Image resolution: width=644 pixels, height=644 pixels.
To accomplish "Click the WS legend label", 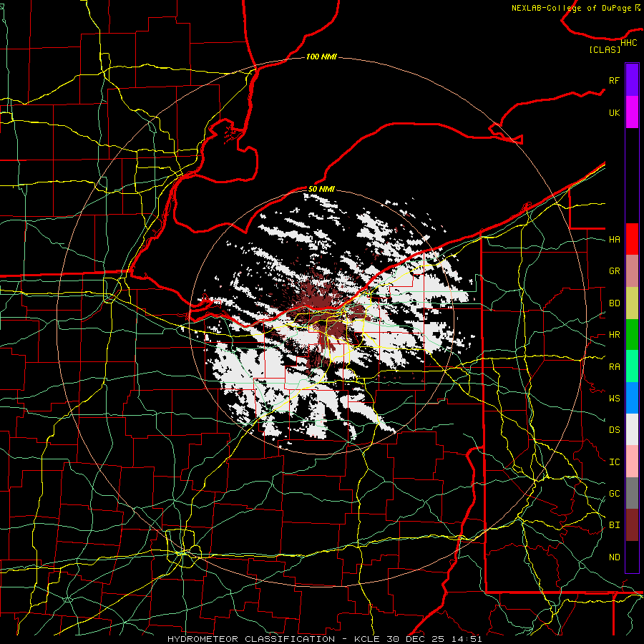I will pos(615,398).
